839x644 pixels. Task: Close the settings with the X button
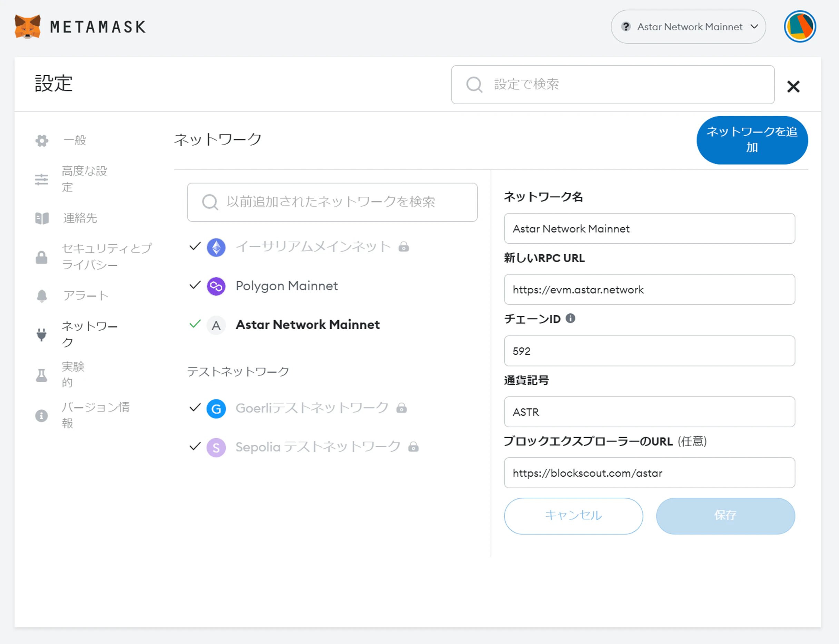click(793, 87)
